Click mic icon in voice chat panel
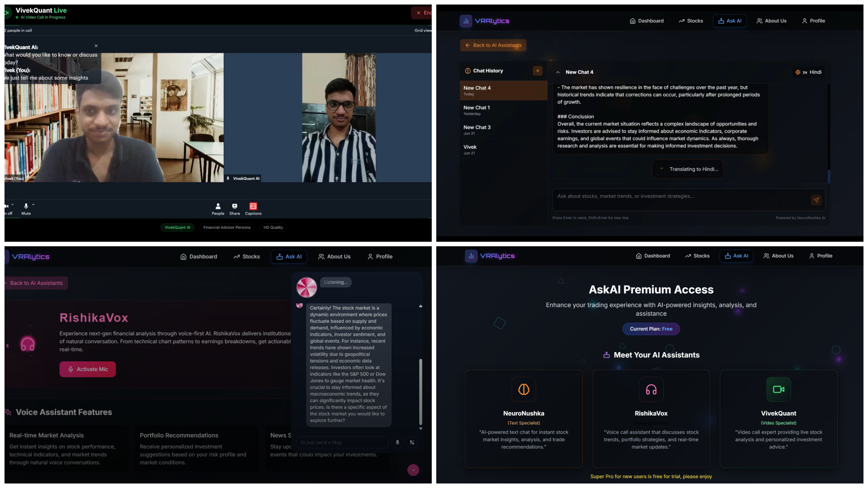The height and width of the screenshot is (488, 868). (397, 442)
